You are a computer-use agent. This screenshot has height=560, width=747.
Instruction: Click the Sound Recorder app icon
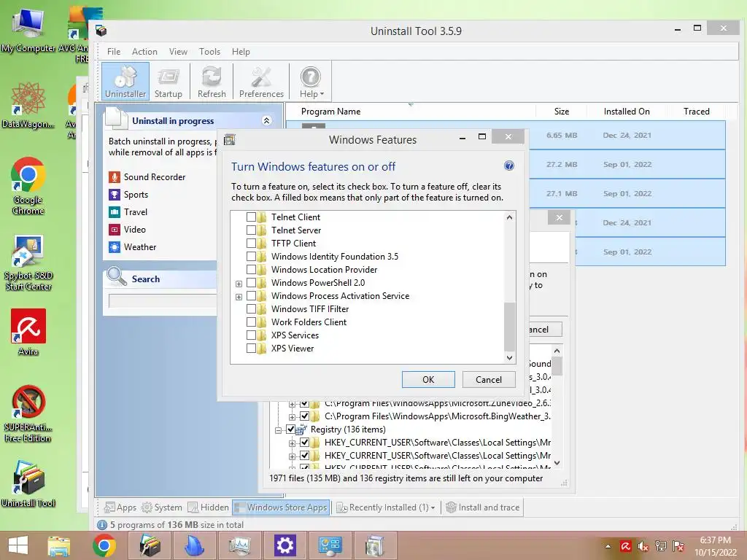[x=115, y=177]
